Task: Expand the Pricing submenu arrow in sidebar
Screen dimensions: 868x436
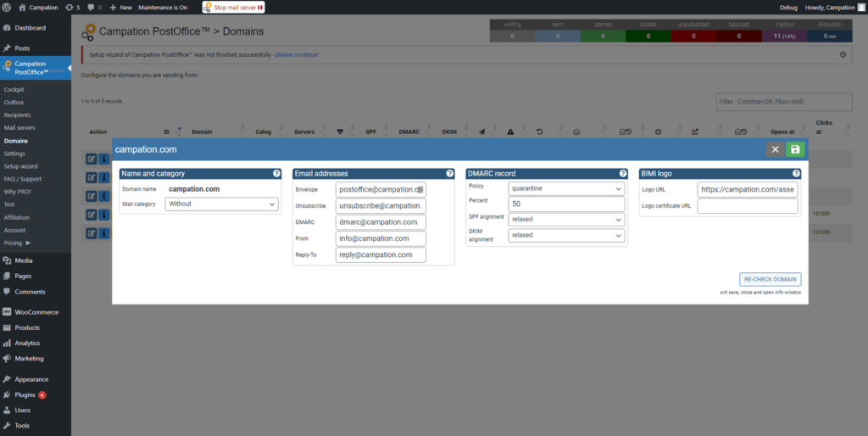Action: 28,243
